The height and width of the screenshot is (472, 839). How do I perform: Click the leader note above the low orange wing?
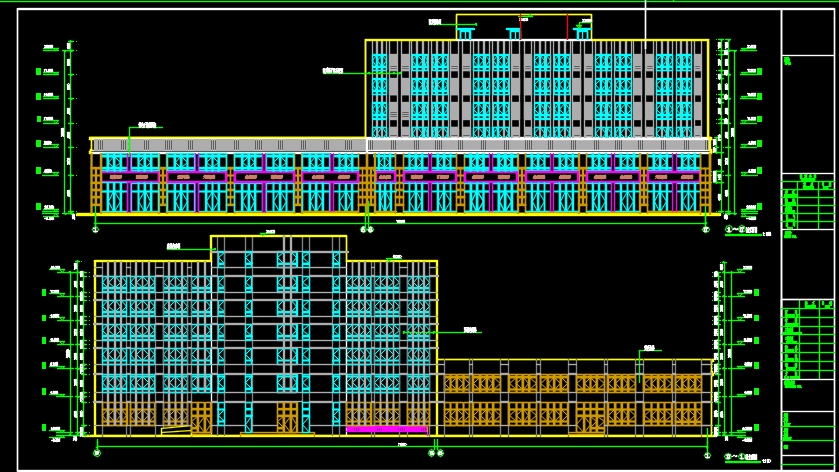(649, 348)
